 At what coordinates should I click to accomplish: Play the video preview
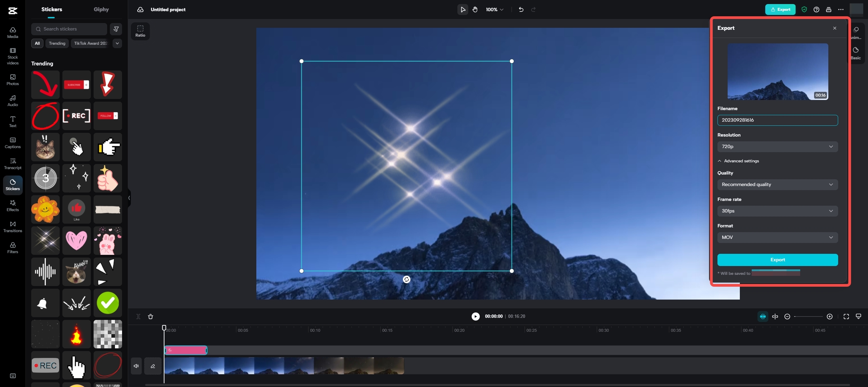point(475,316)
